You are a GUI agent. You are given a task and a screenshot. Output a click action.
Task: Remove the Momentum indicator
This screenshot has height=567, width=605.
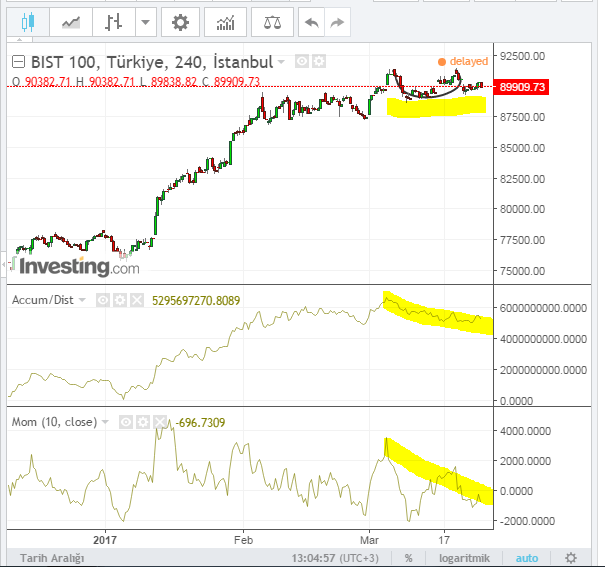click(160, 422)
